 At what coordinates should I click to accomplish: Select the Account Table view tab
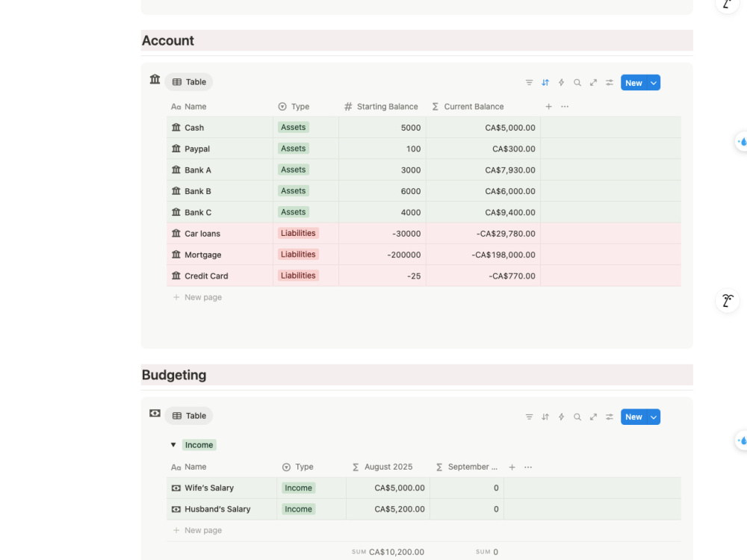pyautogui.click(x=189, y=82)
